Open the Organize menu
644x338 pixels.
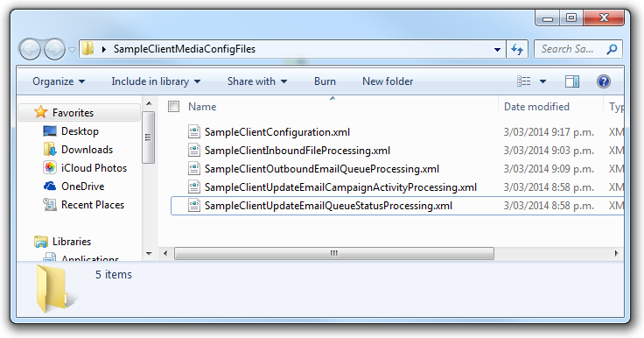pos(59,81)
